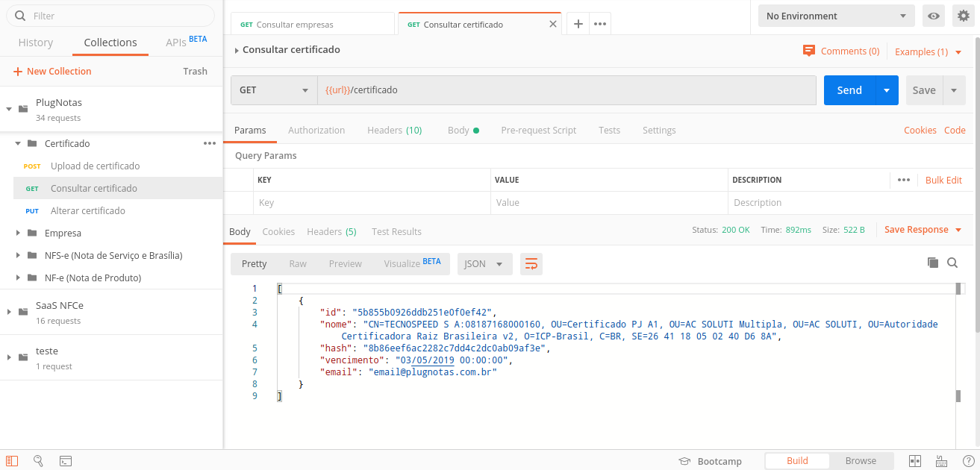This screenshot has height=470, width=980.
Task: Click response body vertical scrollbar
Action: click(958, 341)
